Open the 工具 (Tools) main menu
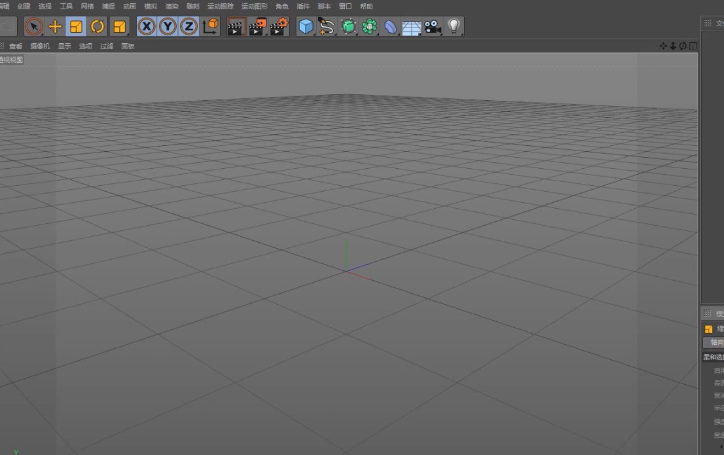This screenshot has width=724, height=455. point(66,6)
